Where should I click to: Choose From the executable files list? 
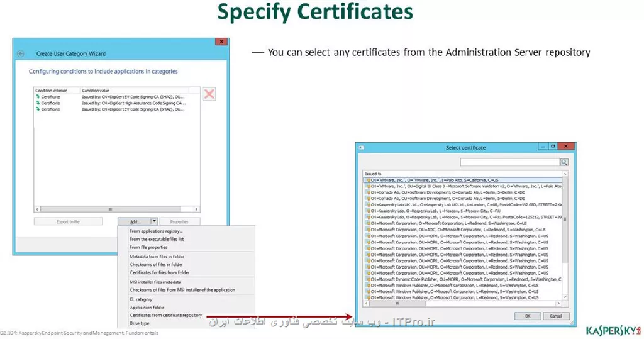tap(157, 239)
